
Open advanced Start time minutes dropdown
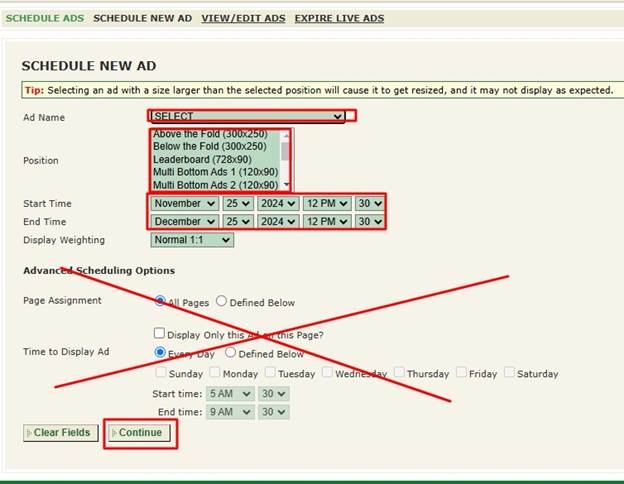coord(273,394)
